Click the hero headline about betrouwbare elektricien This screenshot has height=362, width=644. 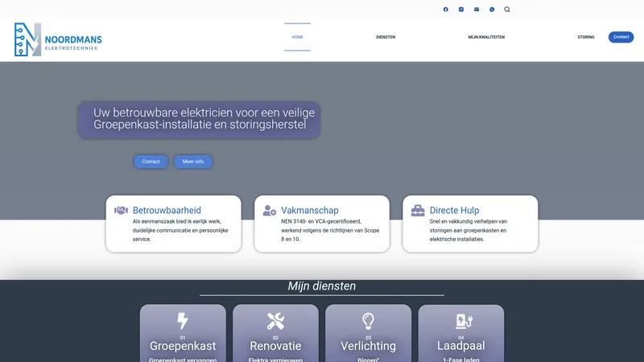[x=204, y=118]
